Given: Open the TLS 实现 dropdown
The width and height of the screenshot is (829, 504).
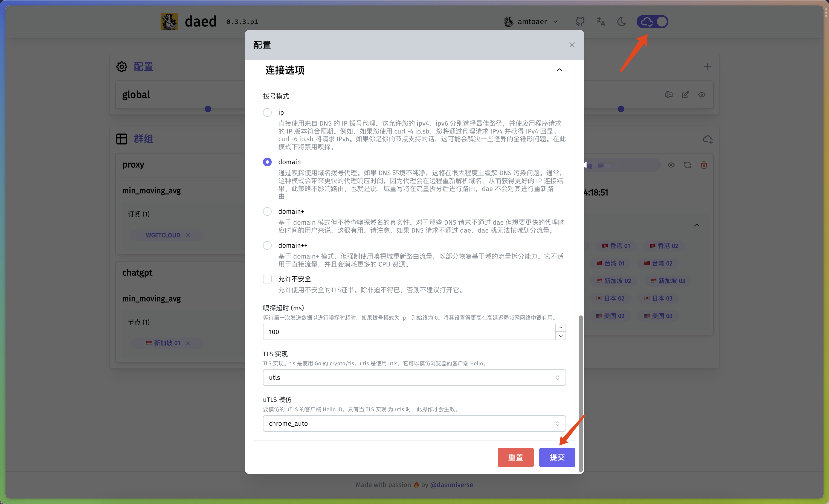Looking at the screenshot, I should pos(414,378).
